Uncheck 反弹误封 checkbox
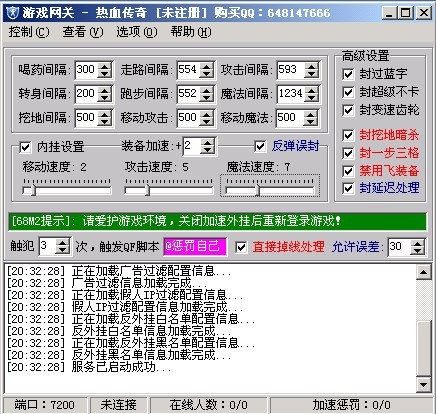Viewport: 436px width, 414px height. 260,146
